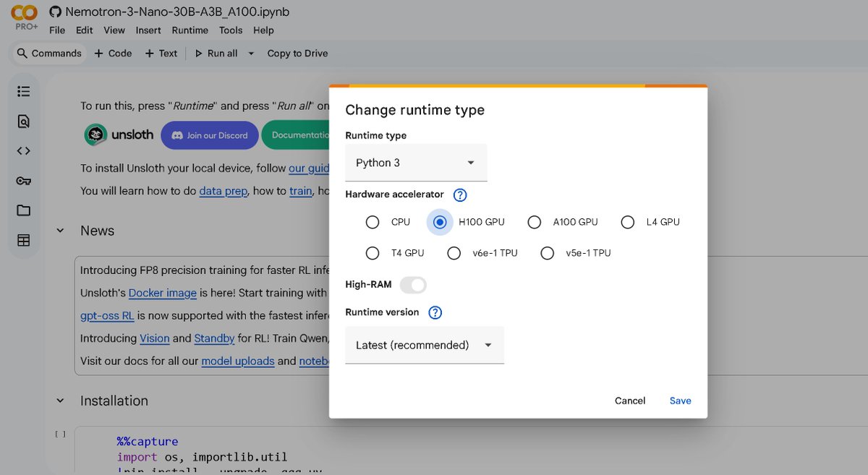Click the Hardware accelerator help icon
Viewport: 868px width, 475px height.
tap(460, 194)
